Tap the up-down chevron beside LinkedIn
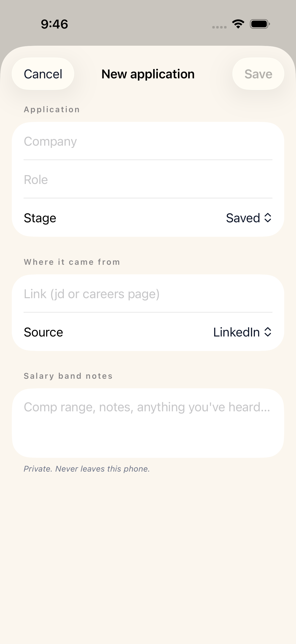 268,332
